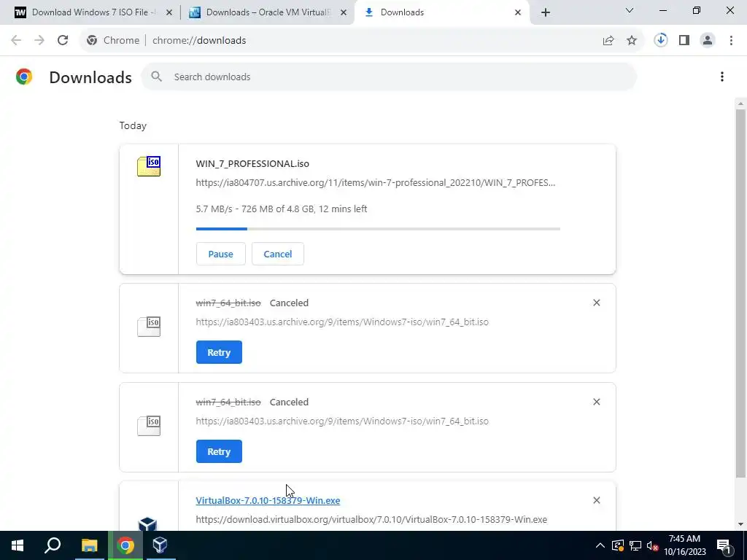Image resolution: width=747 pixels, height=560 pixels.
Task: Click the taskbar clock showing 7:45 AM
Action: coord(684,545)
